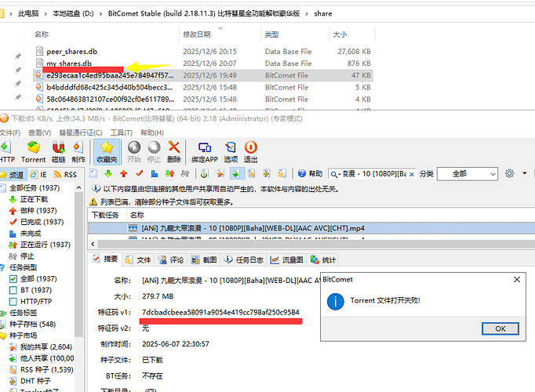Toggle the 全部 (1937) task type checkbox
Screen dimensions: 535x392
pos(13,279)
